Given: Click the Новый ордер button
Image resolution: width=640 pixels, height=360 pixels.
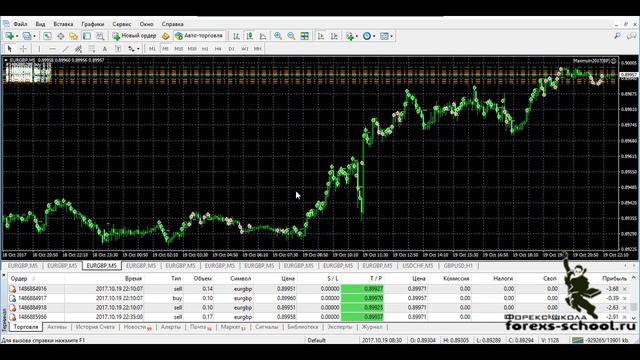Looking at the screenshot, I should pos(135,36).
